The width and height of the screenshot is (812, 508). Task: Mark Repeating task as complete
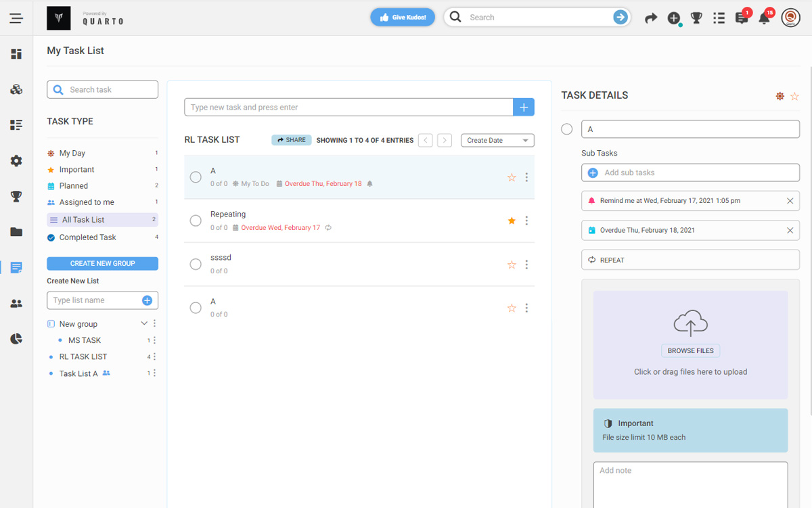[196, 221]
